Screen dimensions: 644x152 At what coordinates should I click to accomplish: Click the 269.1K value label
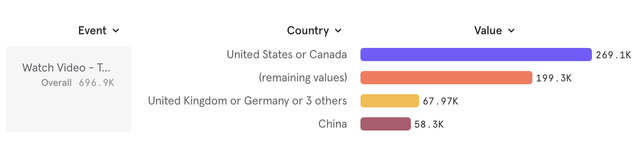pos(613,55)
